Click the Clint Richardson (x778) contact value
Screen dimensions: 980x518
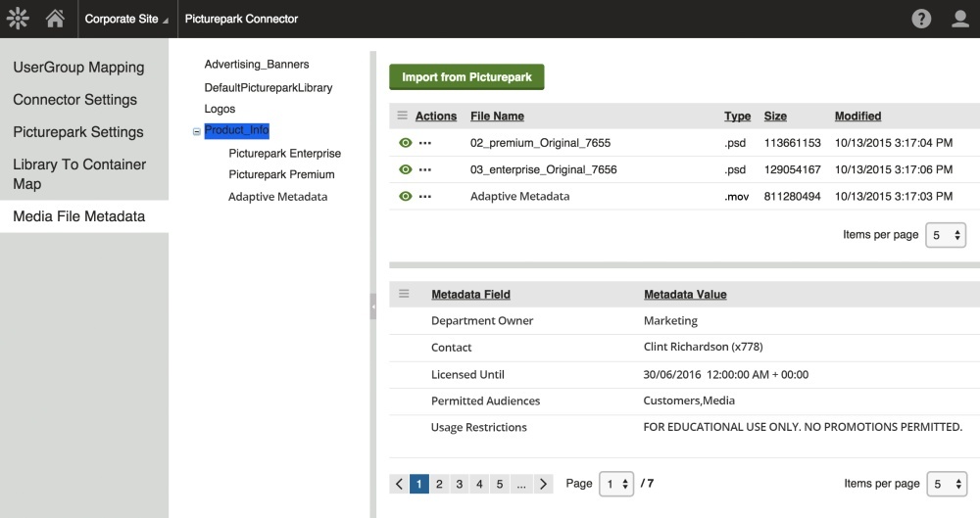(703, 347)
